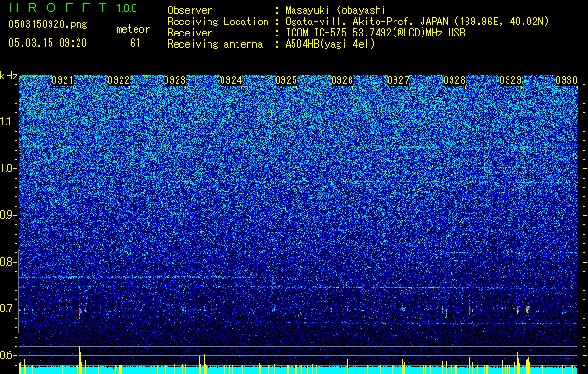Screen dimensions: 588x374
Task: Click the red meteor echo just after 0921
Action: pyautogui.click(x=80, y=311)
